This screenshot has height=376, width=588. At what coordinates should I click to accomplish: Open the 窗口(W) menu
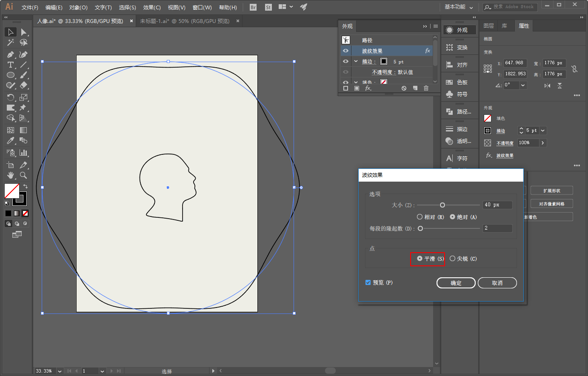[x=202, y=7]
